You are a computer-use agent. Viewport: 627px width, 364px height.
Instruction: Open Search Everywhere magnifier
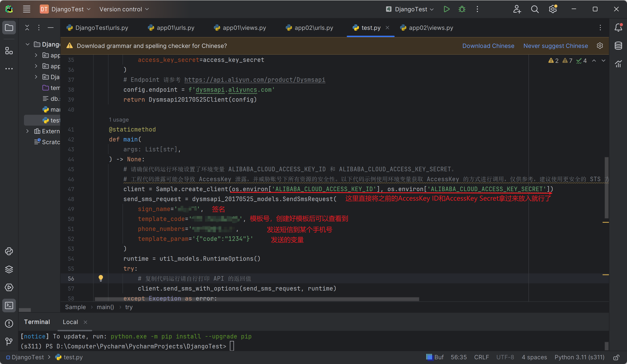click(535, 9)
